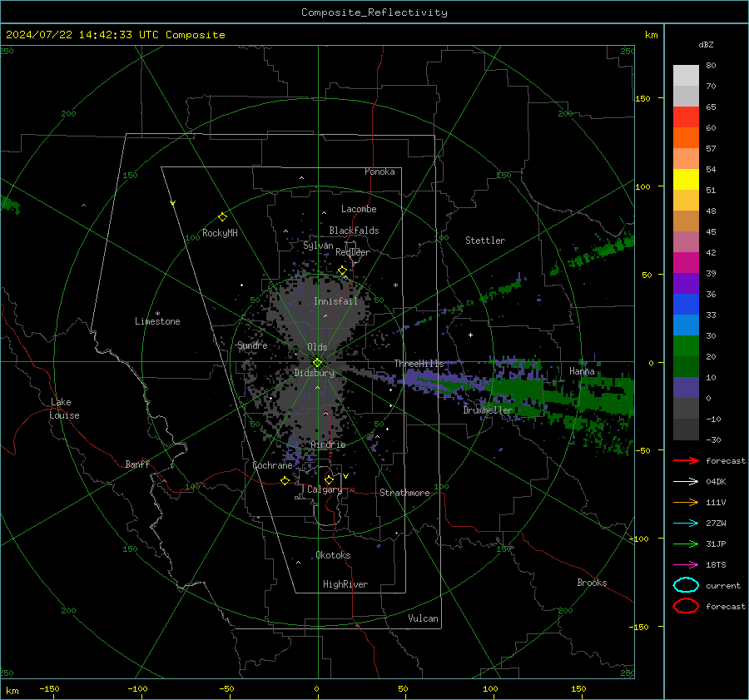The width and height of the screenshot is (749, 700).
Task: Select the light blue swatch in dBZ scale
Action: [686, 325]
